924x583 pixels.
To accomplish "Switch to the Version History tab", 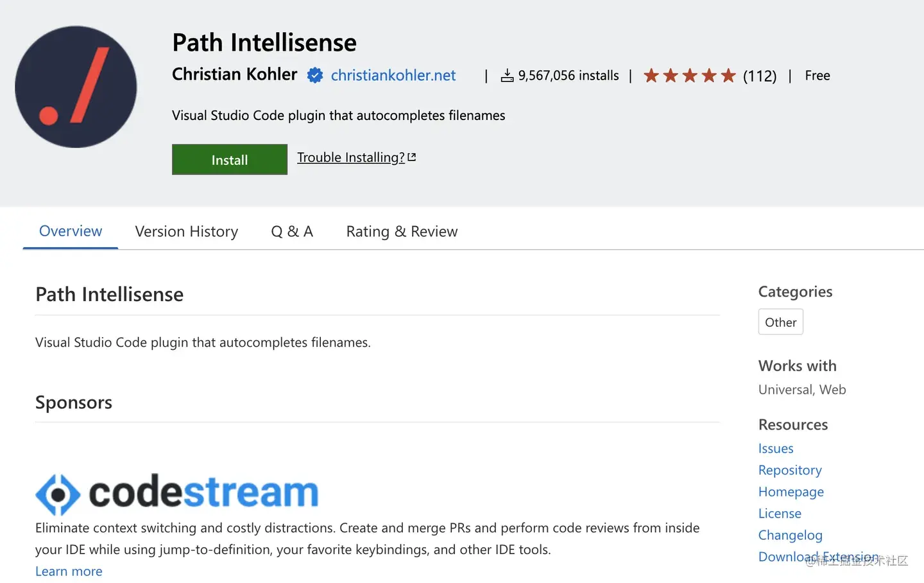I will click(x=187, y=231).
